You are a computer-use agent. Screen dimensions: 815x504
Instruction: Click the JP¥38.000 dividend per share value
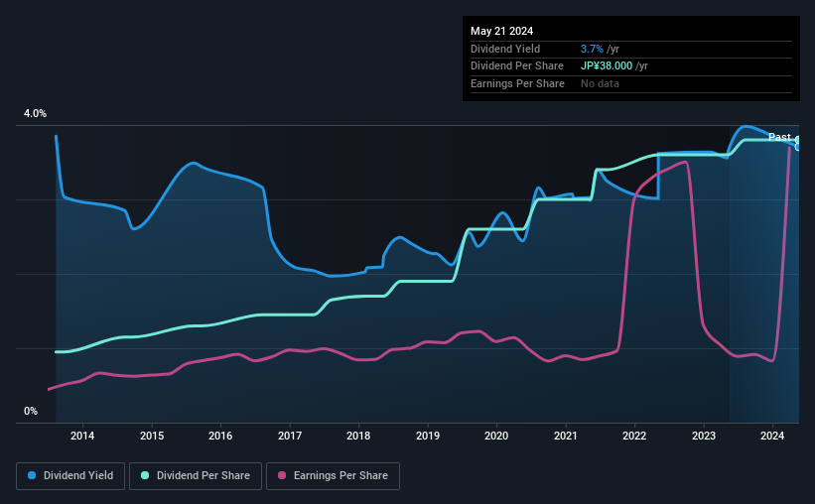coord(607,66)
